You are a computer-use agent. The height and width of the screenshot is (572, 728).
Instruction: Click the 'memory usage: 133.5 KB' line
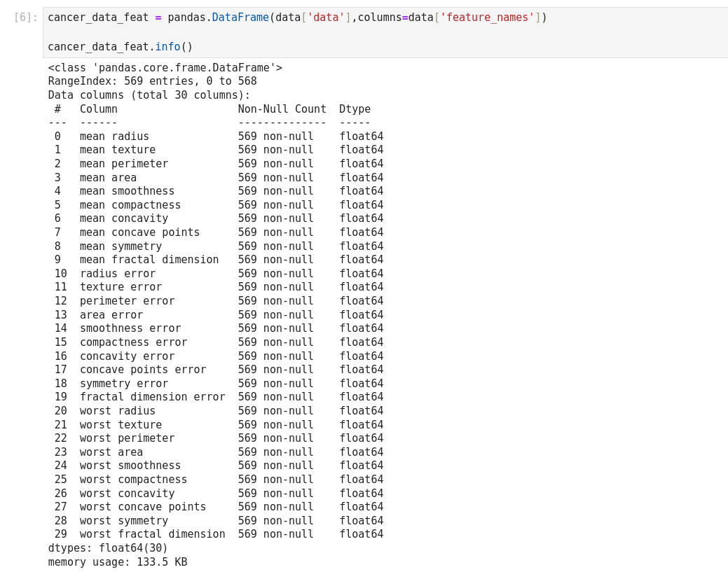pos(117,562)
